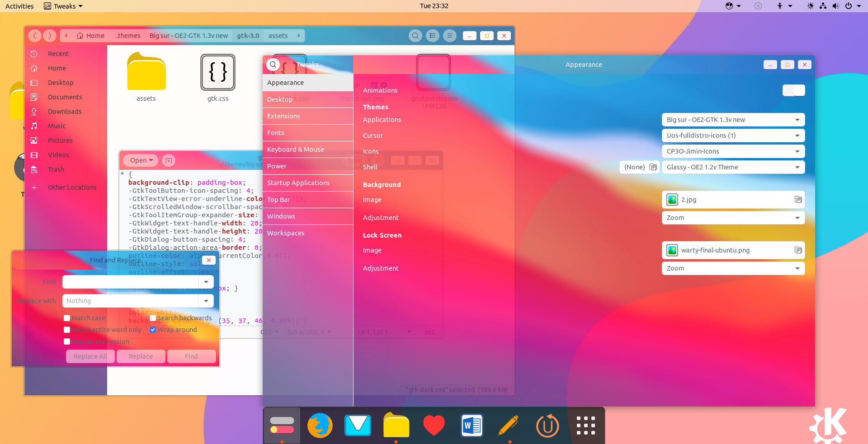This screenshot has width=868, height=444.
Task: Open the Applications theme dropdown
Action: click(733, 120)
